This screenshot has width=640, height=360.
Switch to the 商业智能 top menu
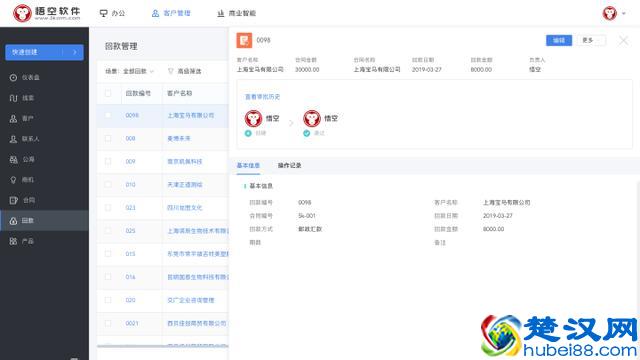[x=236, y=13]
